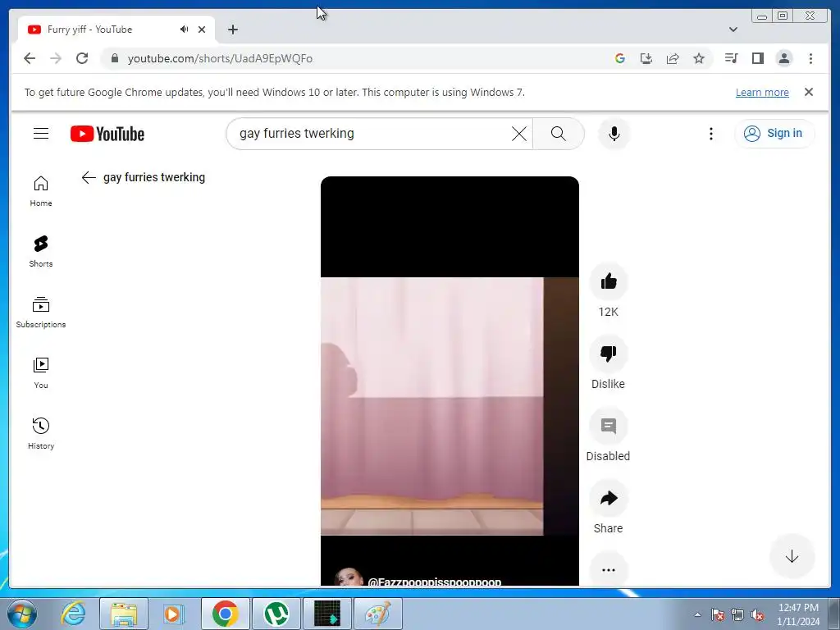Click the YouTube logo
The height and width of the screenshot is (630, 840).
pos(107,134)
